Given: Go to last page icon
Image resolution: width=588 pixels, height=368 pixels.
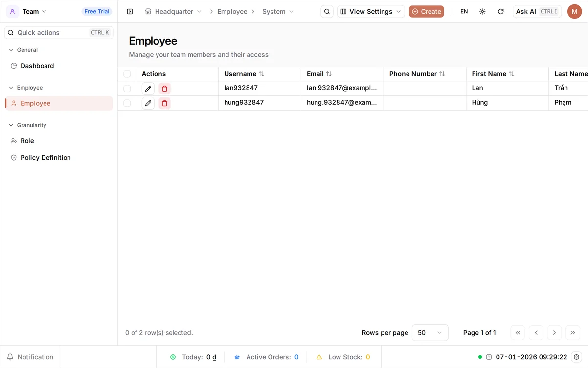Looking at the screenshot, I should [x=573, y=333].
